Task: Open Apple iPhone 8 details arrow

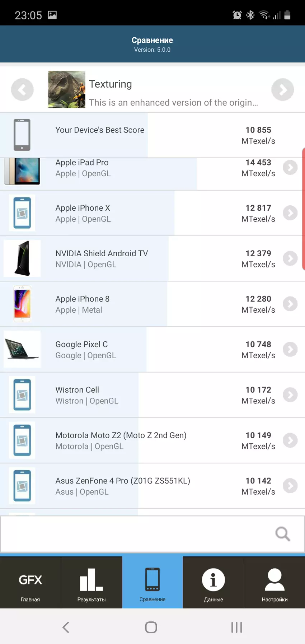Action: [290, 304]
